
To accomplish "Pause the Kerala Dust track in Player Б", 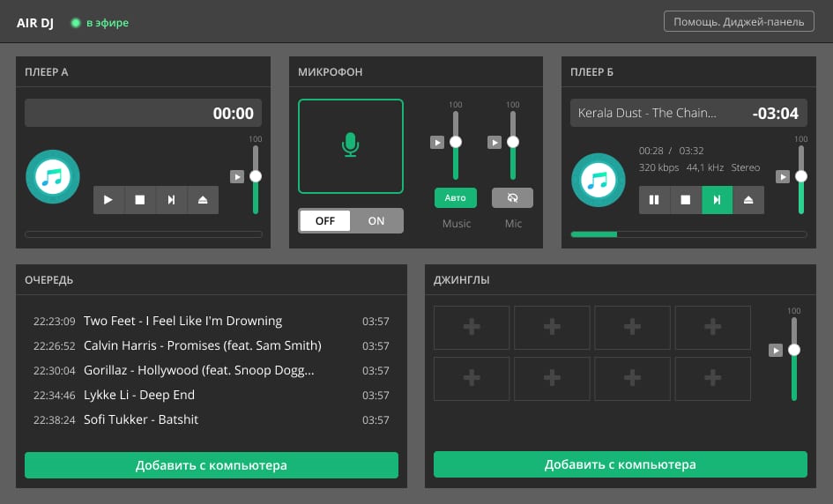I will point(654,200).
